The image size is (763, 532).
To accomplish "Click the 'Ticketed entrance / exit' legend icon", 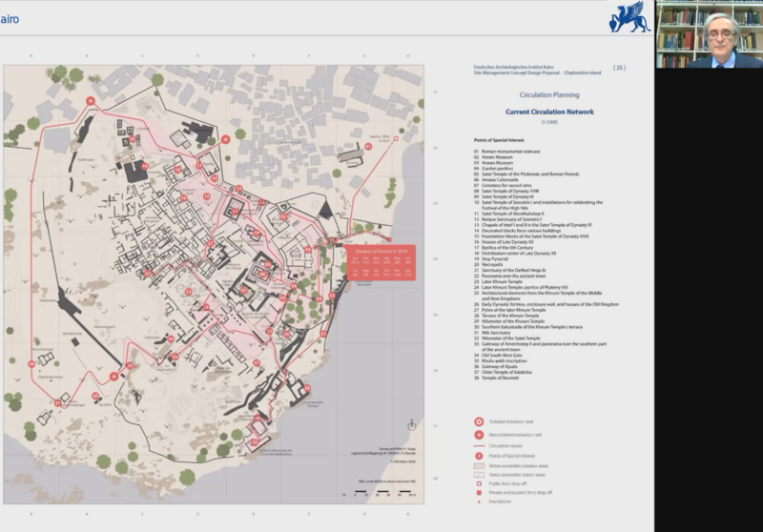I will tap(479, 421).
